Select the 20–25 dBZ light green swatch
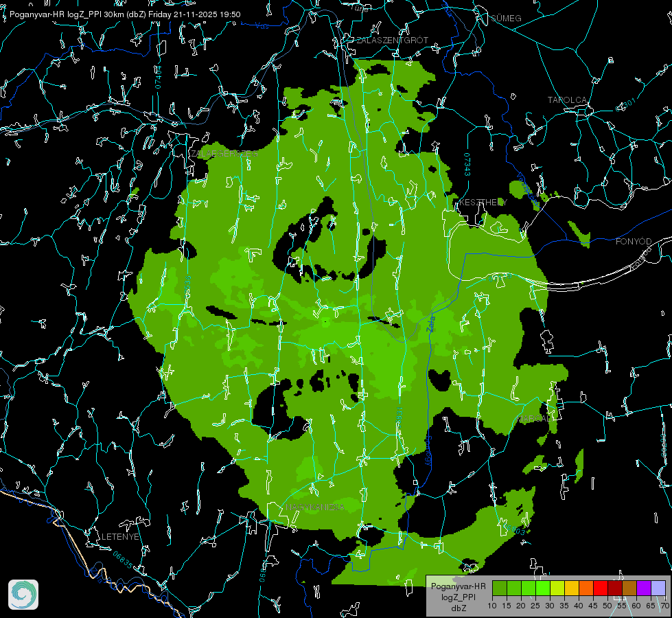The height and width of the screenshot is (618, 672). point(529,588)
